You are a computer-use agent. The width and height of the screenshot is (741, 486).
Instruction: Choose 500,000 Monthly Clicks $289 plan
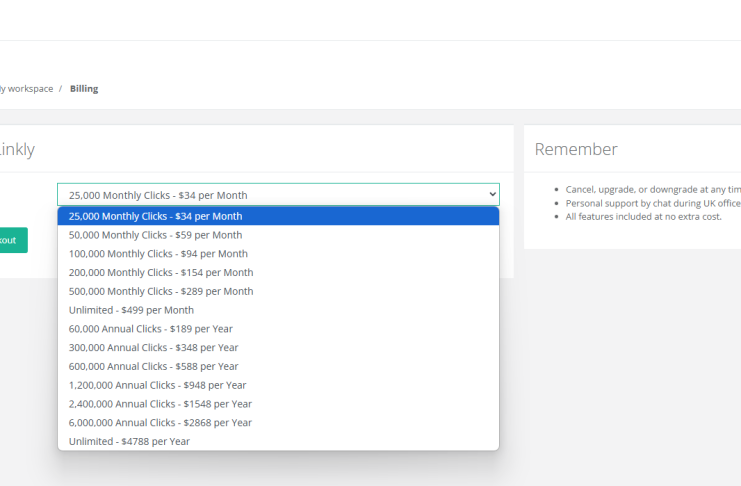click(x=160, y=291)
